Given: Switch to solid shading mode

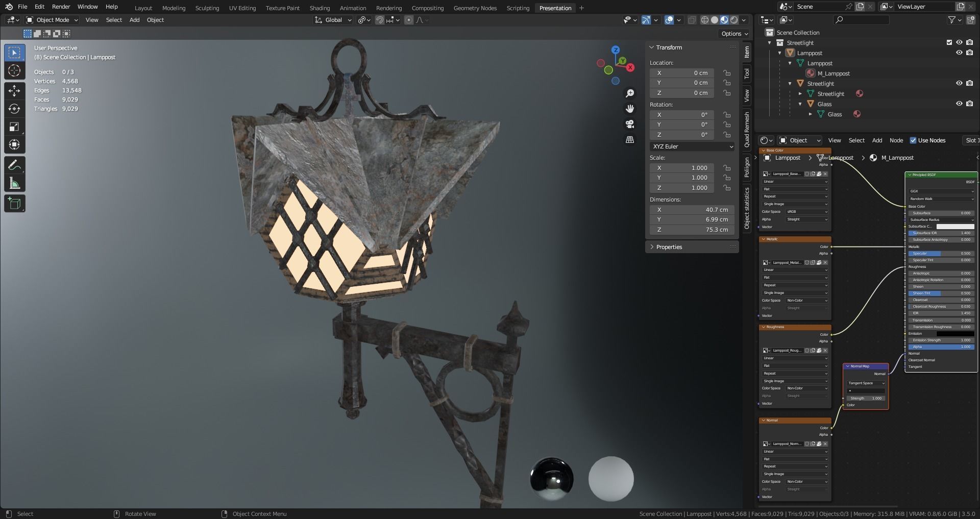Looking at the screenshot, I should 715,20.
